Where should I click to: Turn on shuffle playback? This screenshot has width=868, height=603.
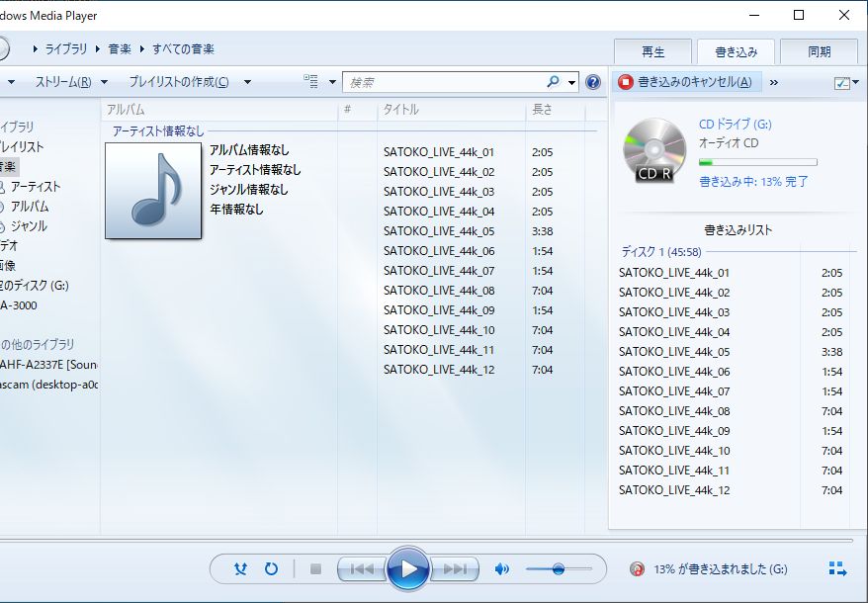point(240,568)
